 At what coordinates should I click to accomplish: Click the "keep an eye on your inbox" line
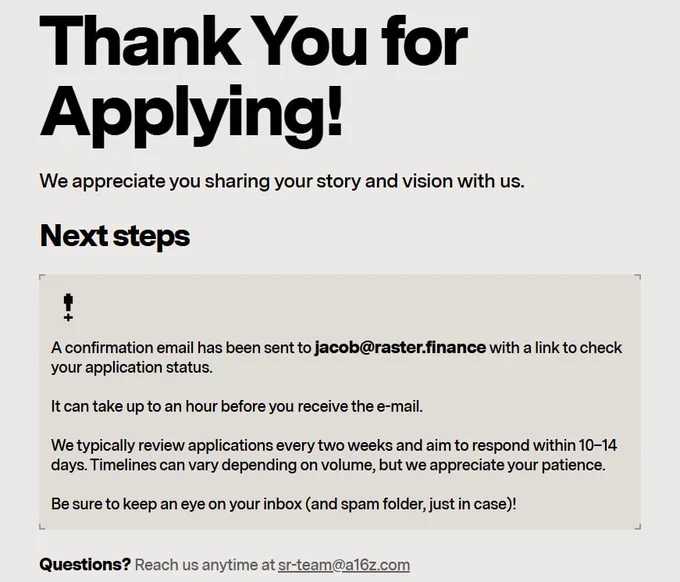click(x=284, y=504)
